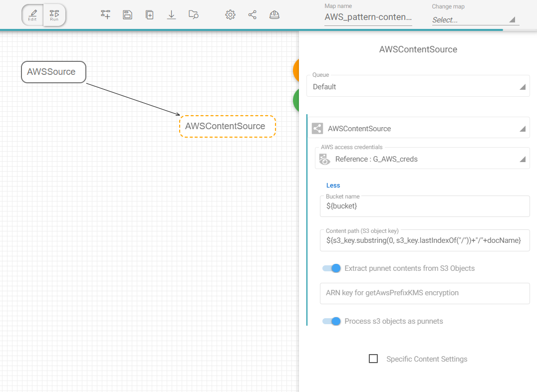Open the Change map Select dropdown
Screen dimensions: 537x392
click(x=475, y=20)
